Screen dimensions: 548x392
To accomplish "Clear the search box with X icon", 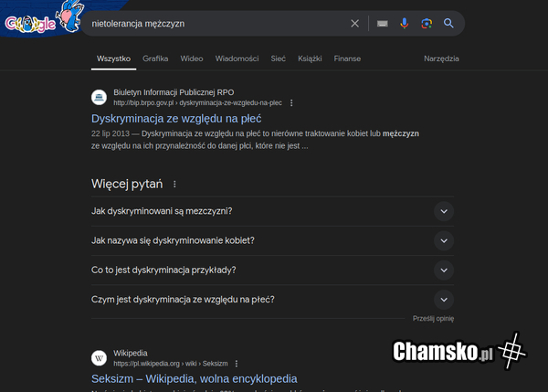I will click(x=355, y=24).
